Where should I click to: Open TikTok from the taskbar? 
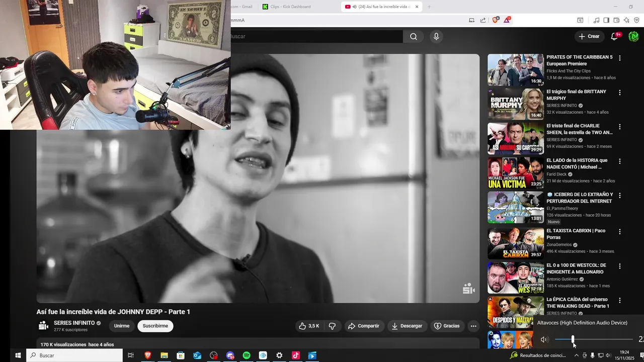point(295,355)
